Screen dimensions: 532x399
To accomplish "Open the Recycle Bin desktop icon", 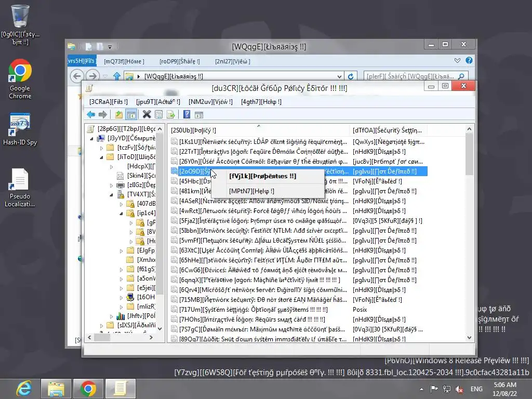I will point(20,25).
